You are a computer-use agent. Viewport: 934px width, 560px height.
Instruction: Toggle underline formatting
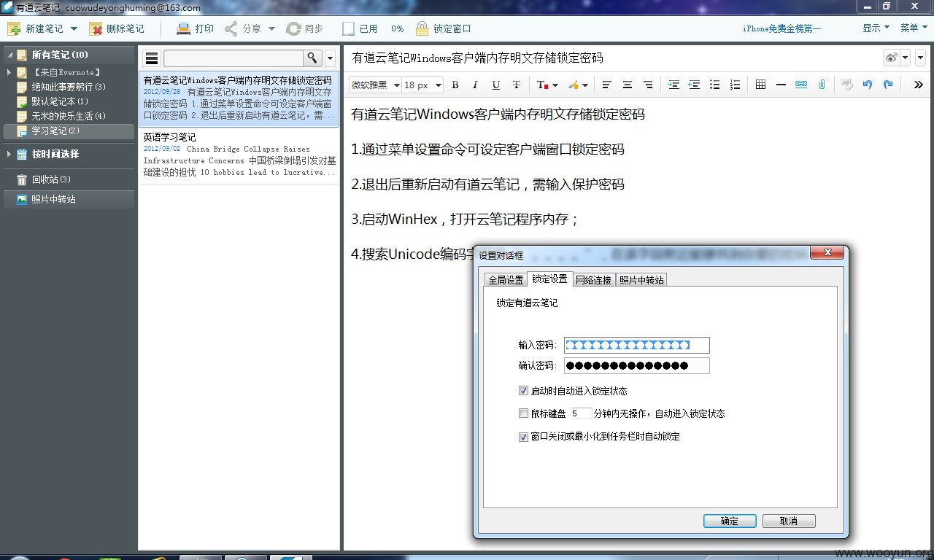(x=496, y=85)
